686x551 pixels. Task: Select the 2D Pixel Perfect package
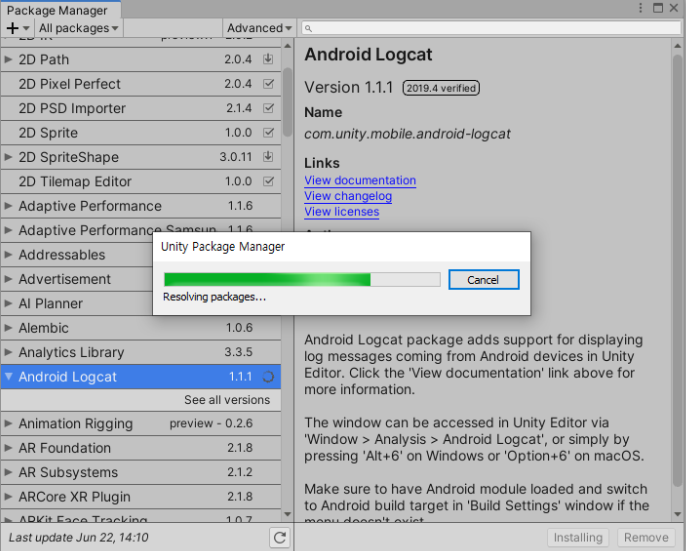point(140,84)
